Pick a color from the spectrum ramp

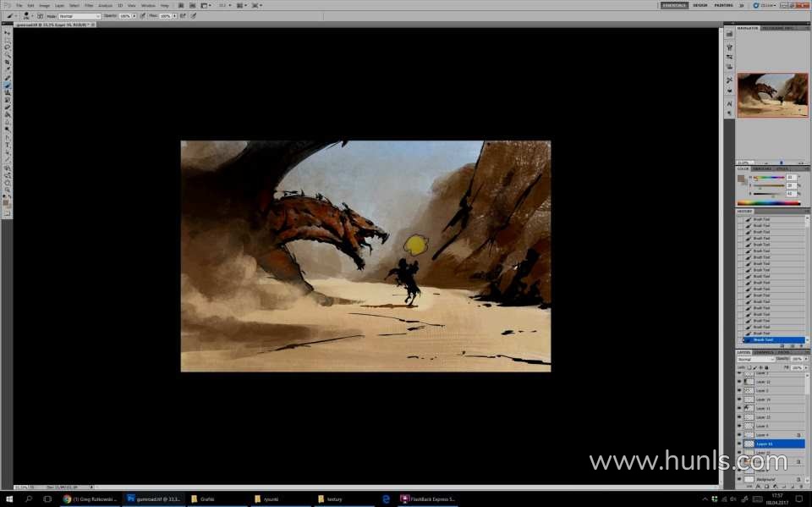[x=769, y=203]
